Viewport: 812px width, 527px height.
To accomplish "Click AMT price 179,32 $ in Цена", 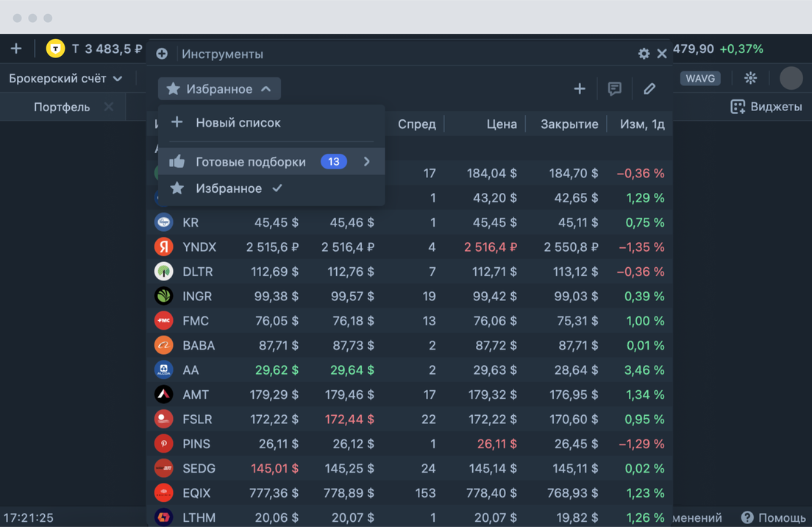I will pos(493,395).
